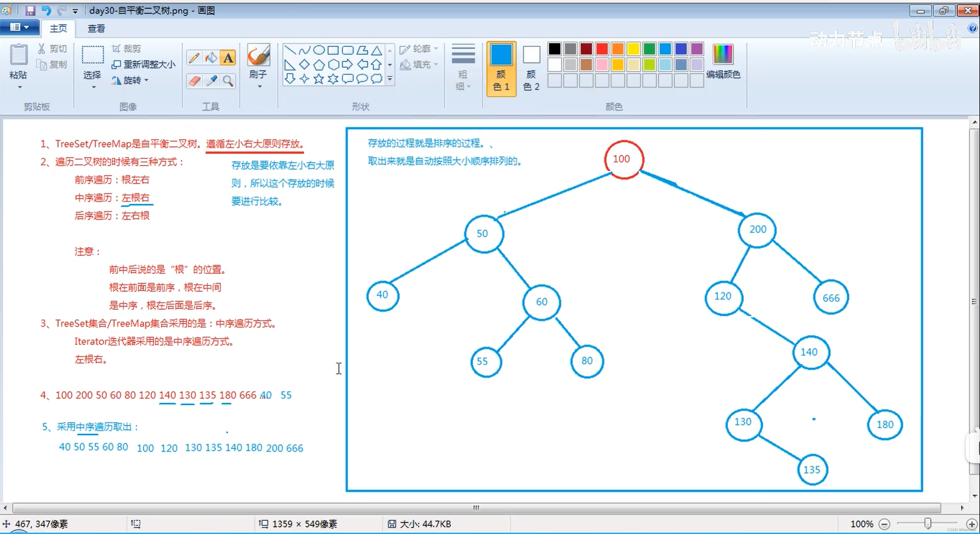Pick the Triangle shape
This screenshot has width=980, height=534.
pyautogui.click(x=377, y=50)
